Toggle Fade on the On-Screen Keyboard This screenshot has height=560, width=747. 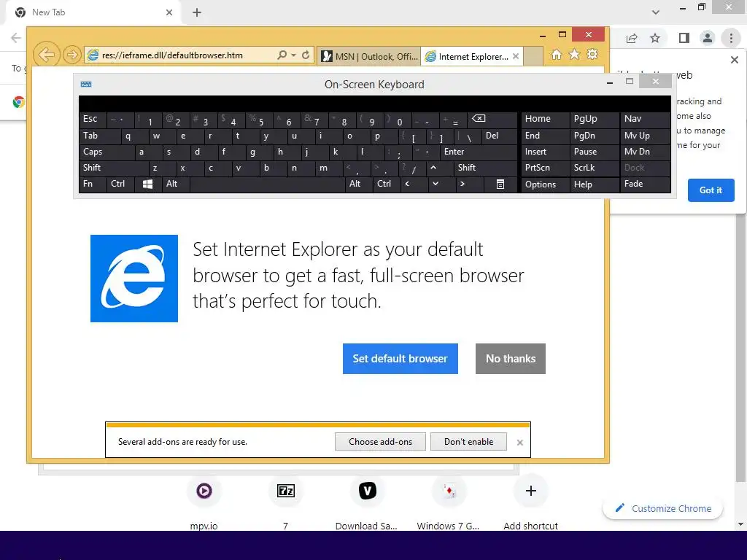tap(645, 184)
